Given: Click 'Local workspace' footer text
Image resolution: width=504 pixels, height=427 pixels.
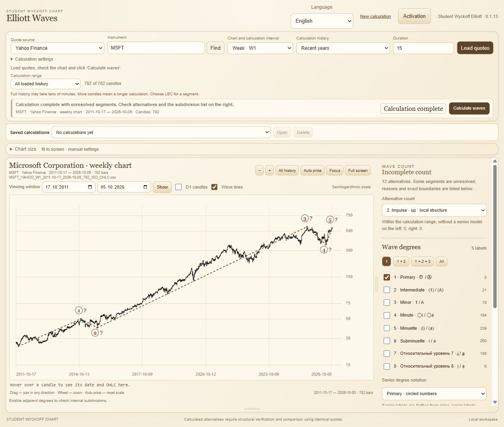Looking at the screenshot, I should pyautogui.click(x=483, y=419).
